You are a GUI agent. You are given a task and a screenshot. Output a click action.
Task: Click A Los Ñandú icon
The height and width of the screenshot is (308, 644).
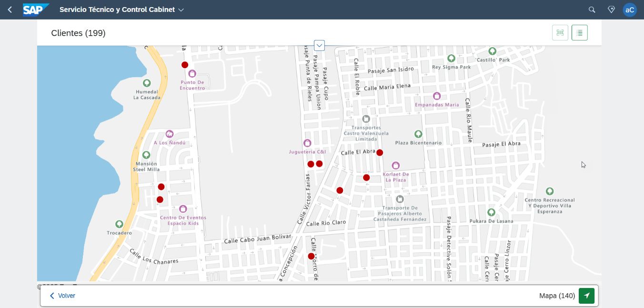[169, 134]
